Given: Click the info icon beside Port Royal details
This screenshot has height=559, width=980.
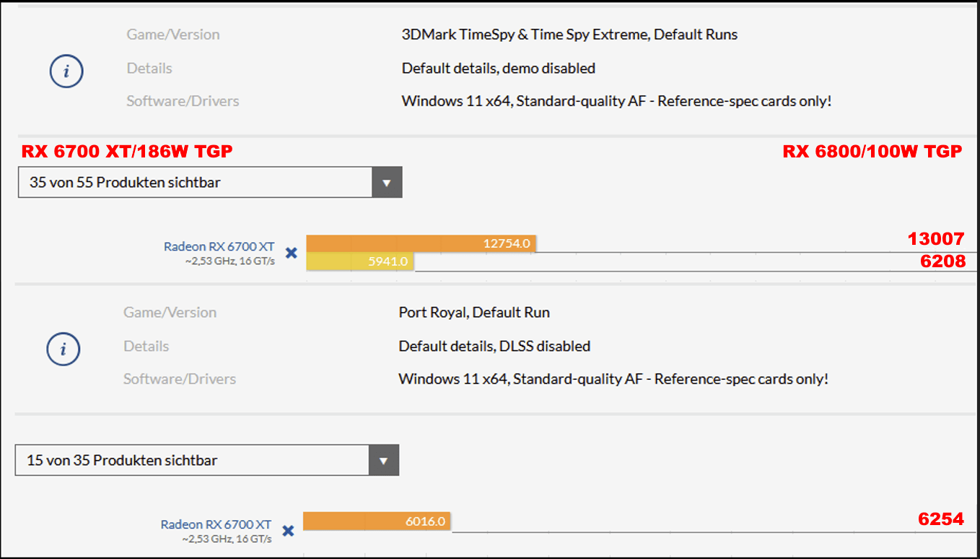Looking at the screenshot, I should coord(63,349).
